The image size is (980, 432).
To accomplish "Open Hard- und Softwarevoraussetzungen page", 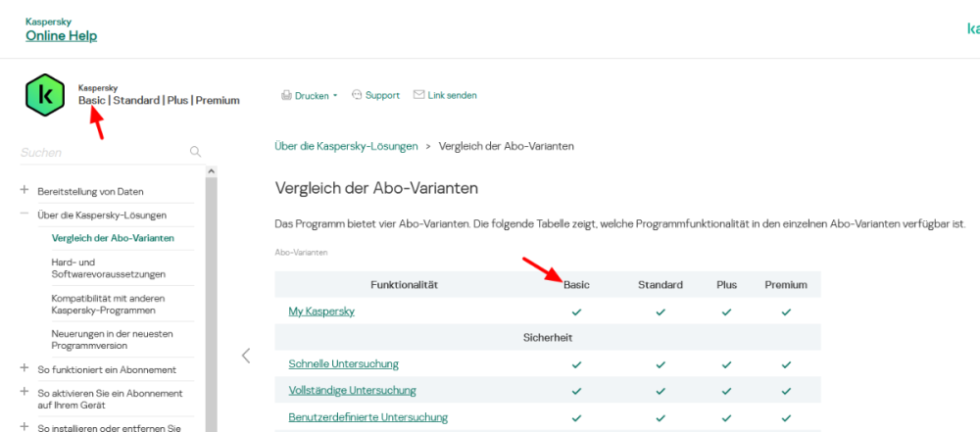I will coord(109,268).
